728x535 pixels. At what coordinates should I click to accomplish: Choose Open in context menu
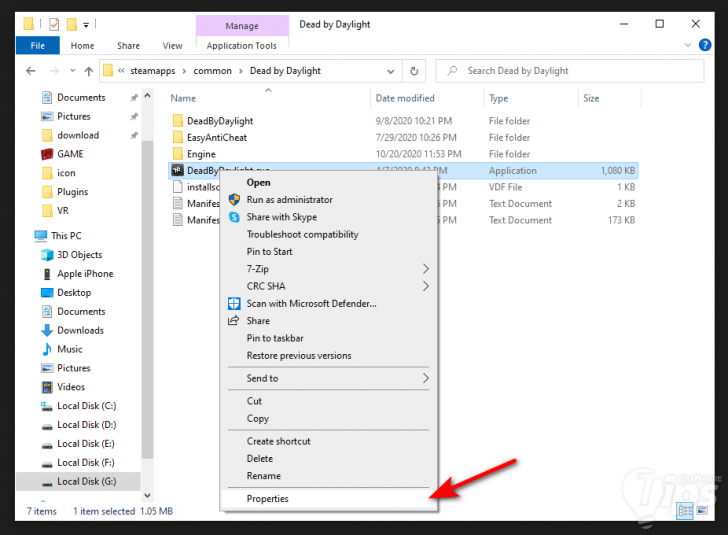click(329, 183)
